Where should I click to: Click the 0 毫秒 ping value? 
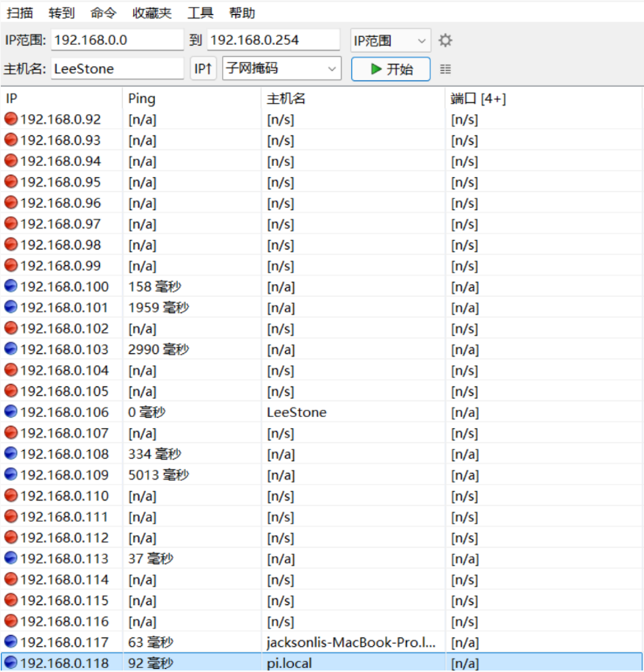tap(146, 412)
